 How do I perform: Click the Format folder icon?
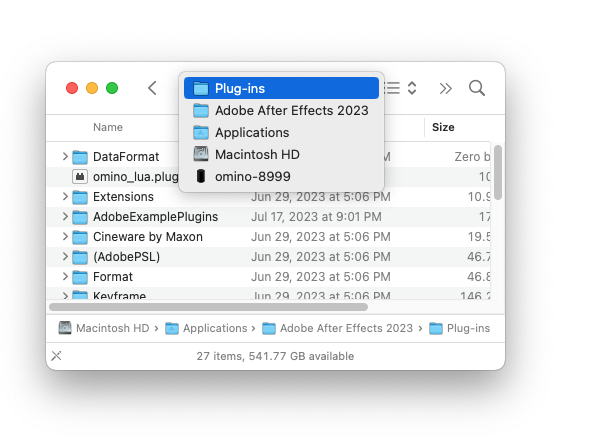(80, 277)
